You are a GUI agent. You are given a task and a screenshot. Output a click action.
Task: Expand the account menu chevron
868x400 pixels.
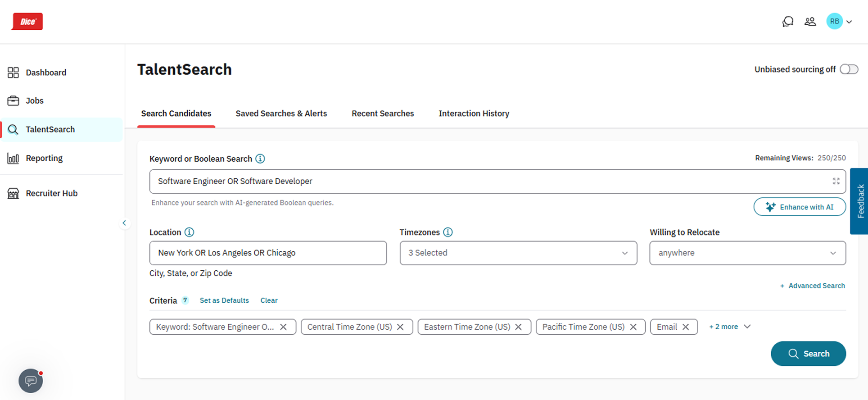coord(849,22)
